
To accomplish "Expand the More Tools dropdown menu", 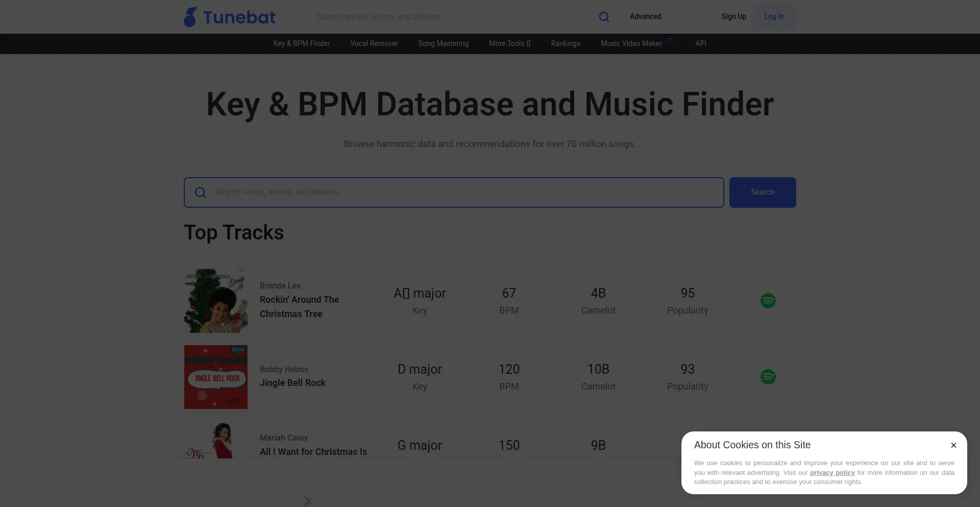I will tap(509, 43).
